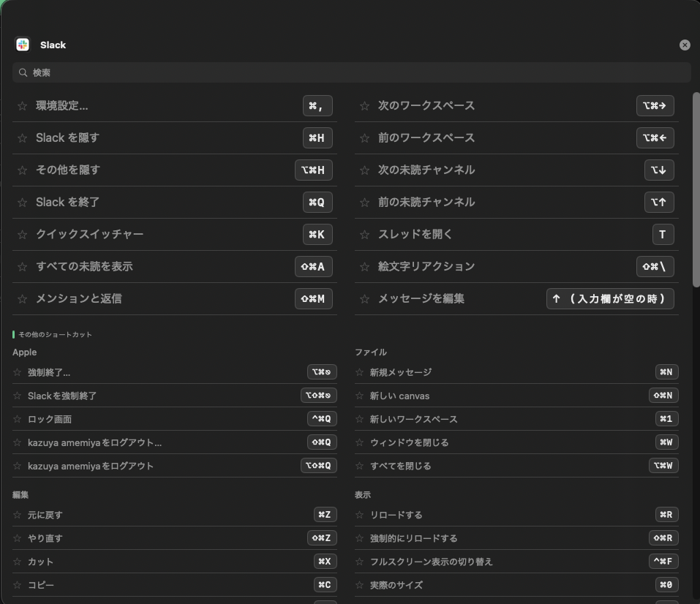The image size is (700, 604).
Task: Click star icon beside リロードする
Action: tap(359, 515)
